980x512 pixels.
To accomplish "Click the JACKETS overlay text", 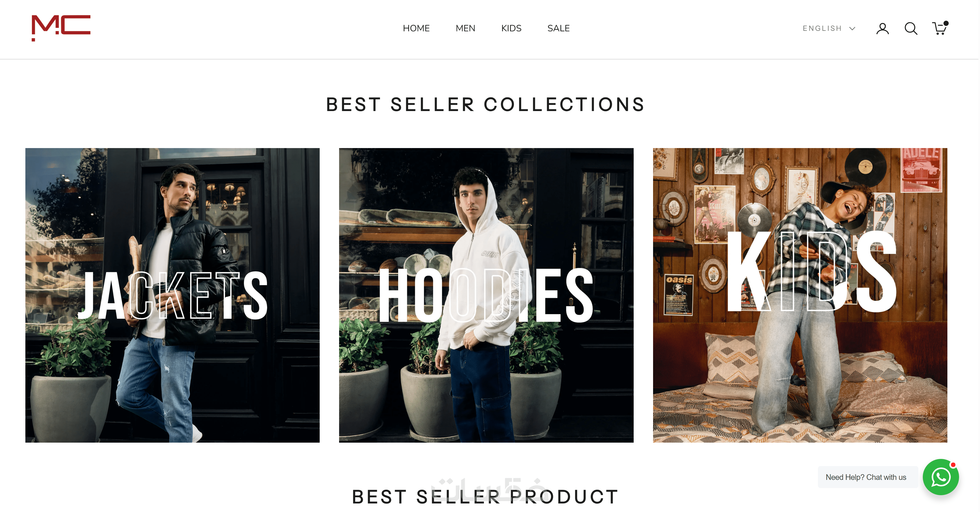I will click(x=173, y=296).
